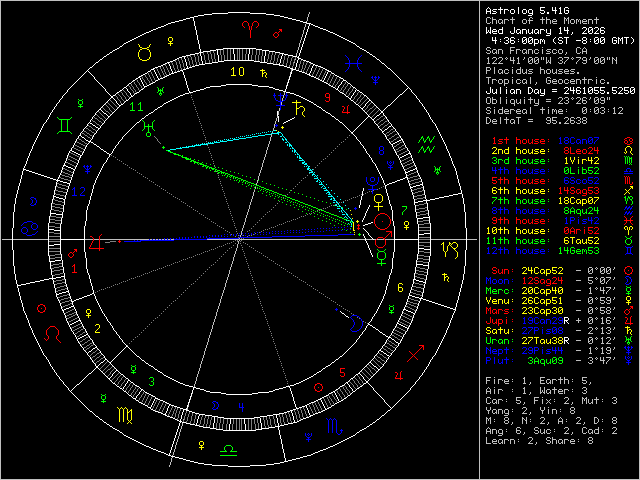
Task: Click the Pluto symbol in the sidebar Plut row
Action: pos(629,361)
